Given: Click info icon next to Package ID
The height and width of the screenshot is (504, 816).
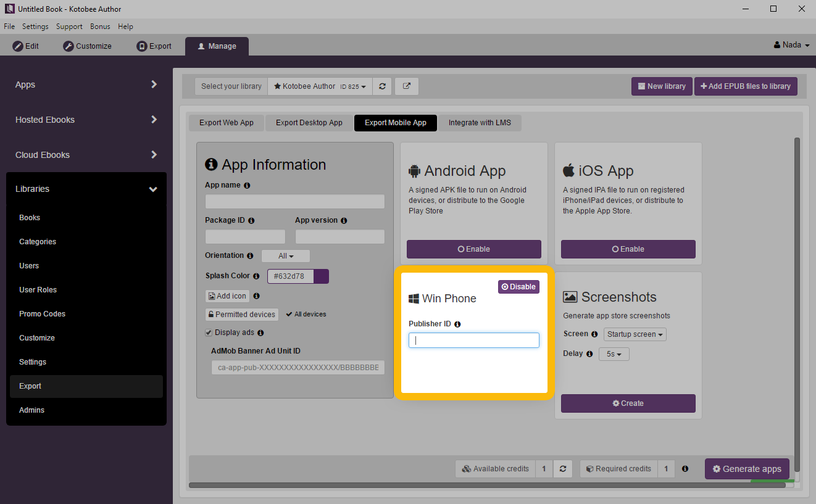Looking at the screenshot, I should point(251,220).
